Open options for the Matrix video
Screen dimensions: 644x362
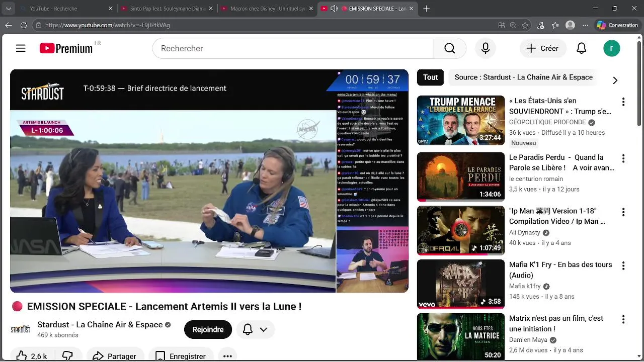[623, 320]
